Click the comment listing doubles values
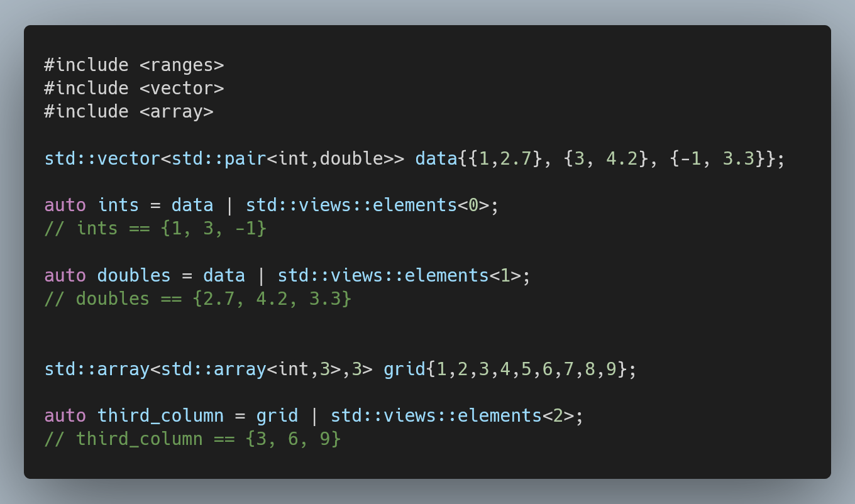The width and height of the screenshot is (855, 504). [197, 299]
